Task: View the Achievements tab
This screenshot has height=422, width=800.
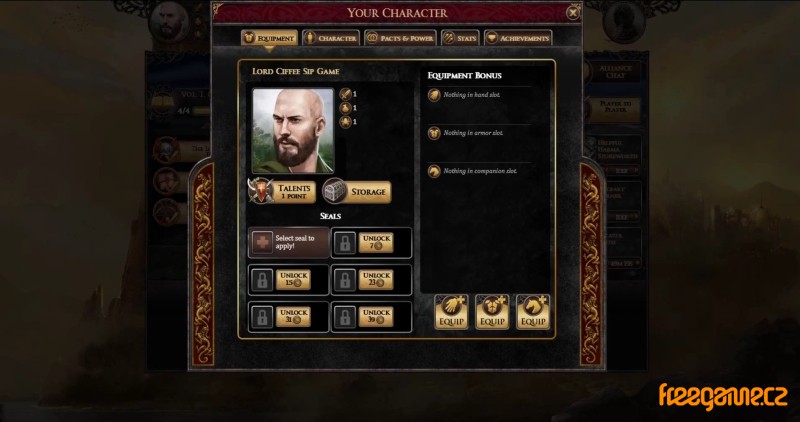Action: (518, 38)
